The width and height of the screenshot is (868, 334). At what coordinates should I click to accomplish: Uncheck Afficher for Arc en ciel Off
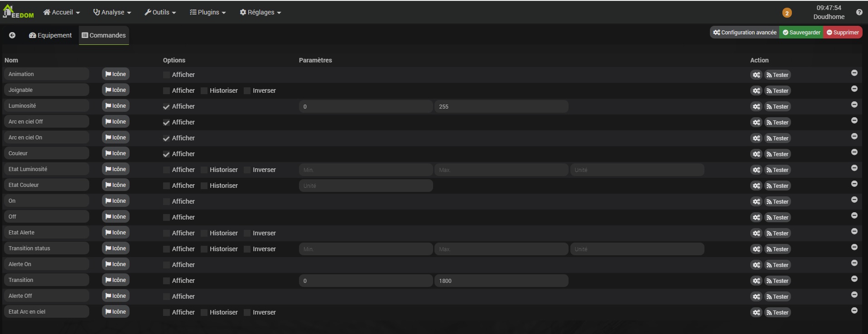coord(166,123)
